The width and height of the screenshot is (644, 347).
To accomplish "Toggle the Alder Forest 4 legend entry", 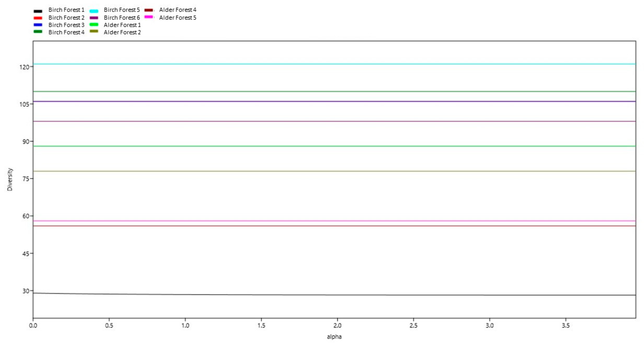I will (178, 10).
